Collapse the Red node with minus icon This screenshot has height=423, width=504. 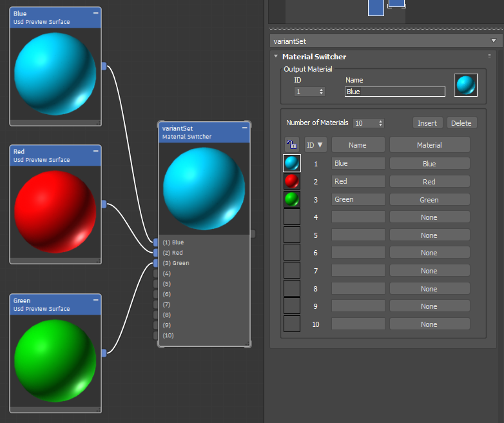coord(95,151)
